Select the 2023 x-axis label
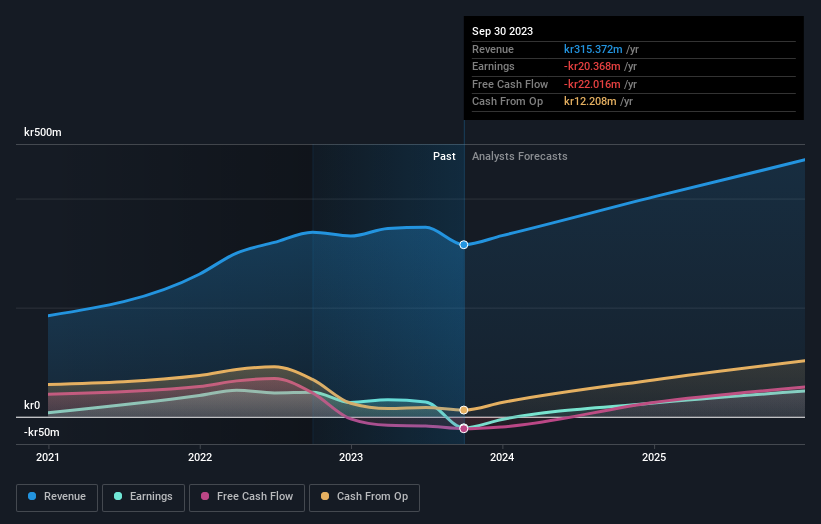The image size is (821, 524). (x=351, y=457)
